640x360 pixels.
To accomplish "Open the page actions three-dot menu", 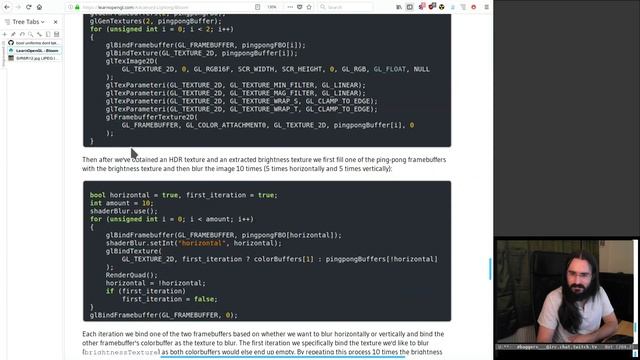I will pos(290,7).
